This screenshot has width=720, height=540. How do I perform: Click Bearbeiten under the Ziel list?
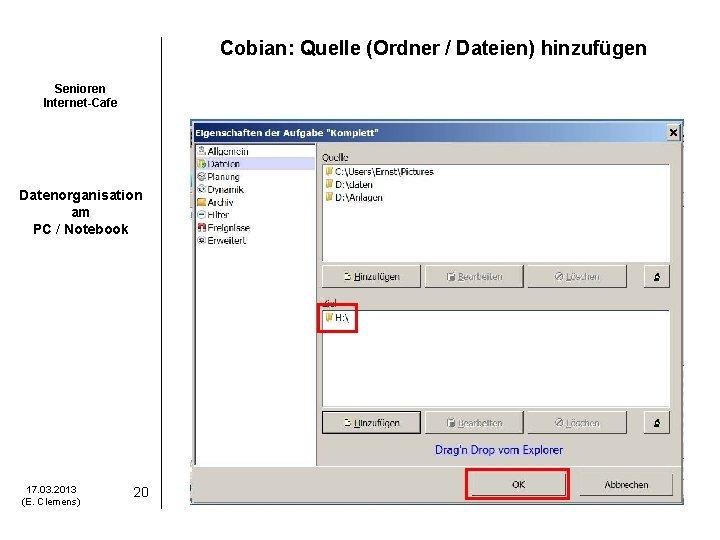(x=474, y=422)
